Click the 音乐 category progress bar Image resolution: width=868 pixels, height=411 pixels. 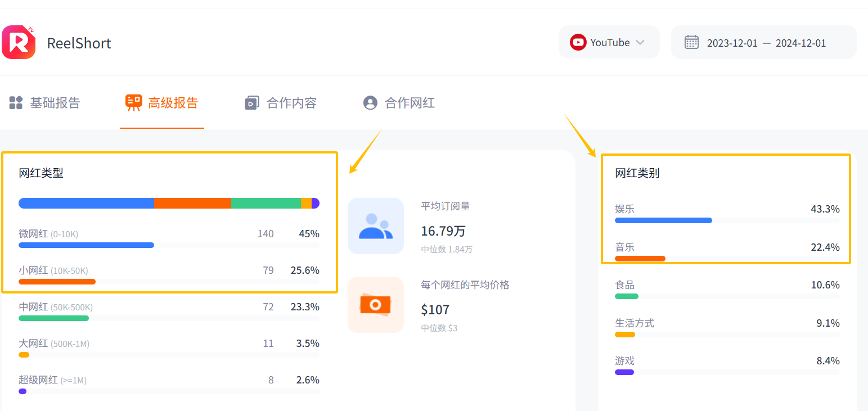click(640, 258)
